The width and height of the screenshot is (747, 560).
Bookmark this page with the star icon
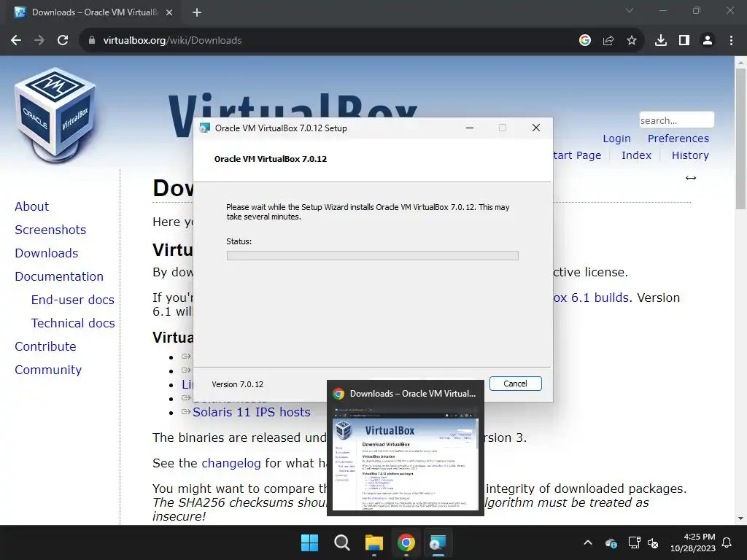[x=632, y=41]
